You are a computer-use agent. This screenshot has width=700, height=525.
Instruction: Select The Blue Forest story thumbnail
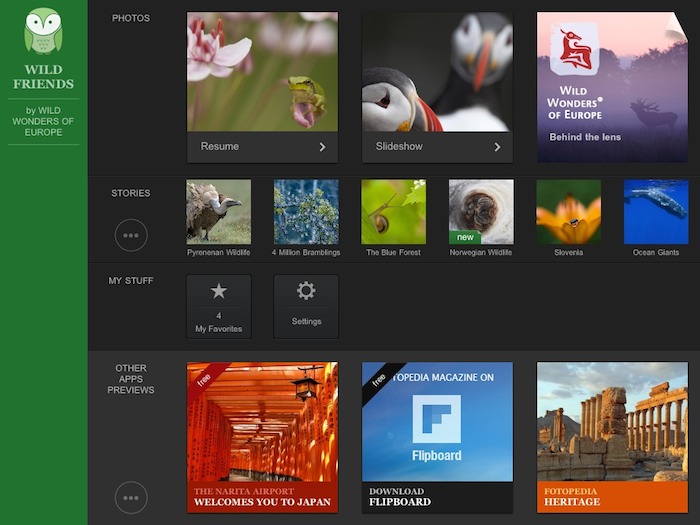(393, 212)
